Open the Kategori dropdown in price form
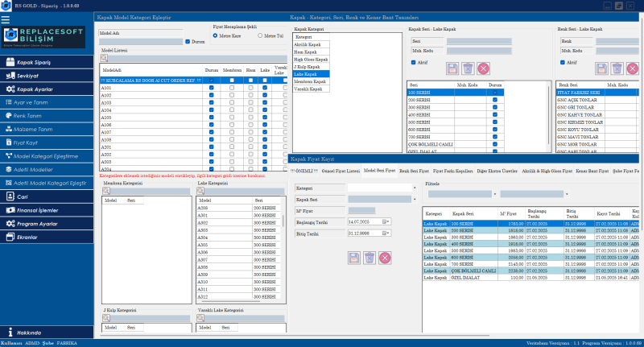Screen dimensions: 644x347 (x=415, y=188)
